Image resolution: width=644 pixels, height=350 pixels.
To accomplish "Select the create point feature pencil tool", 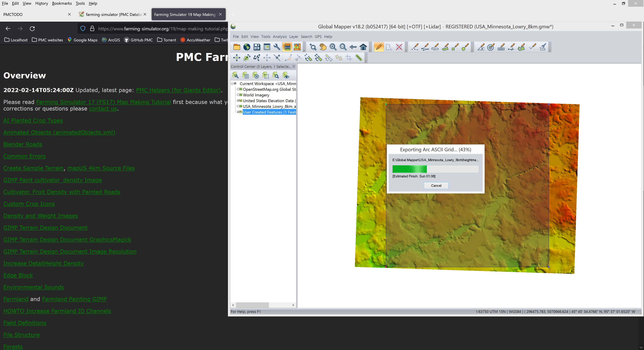I will 415,47.
